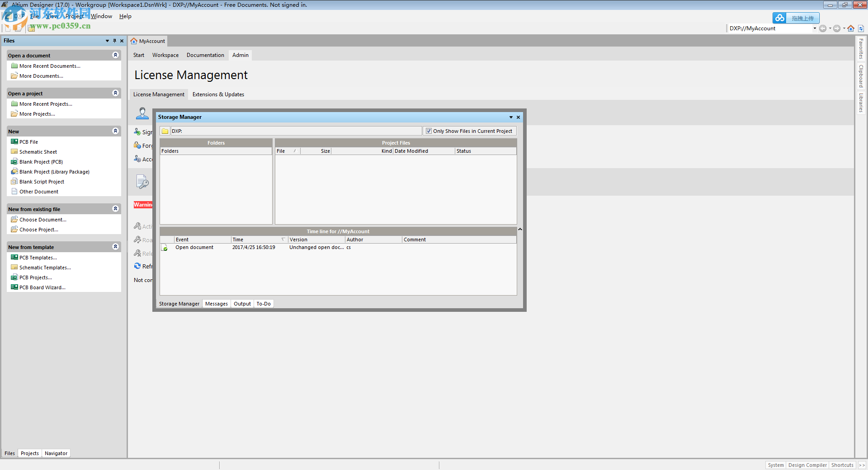This screenshot has height=470, width=868.
Task: Toggle Only Show Files in Current Project
Action: pos(429,131)
